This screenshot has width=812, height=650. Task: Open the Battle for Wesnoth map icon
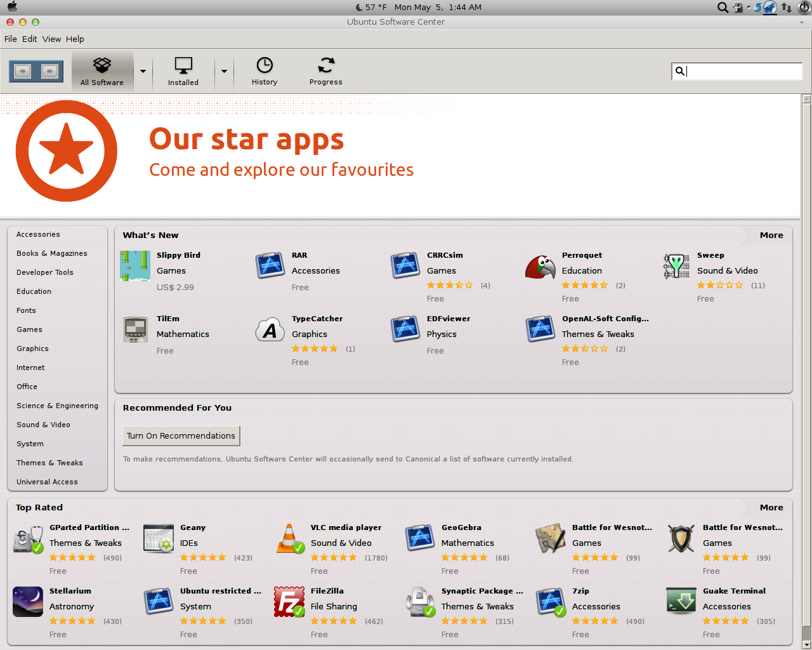(x=551, y=538)
